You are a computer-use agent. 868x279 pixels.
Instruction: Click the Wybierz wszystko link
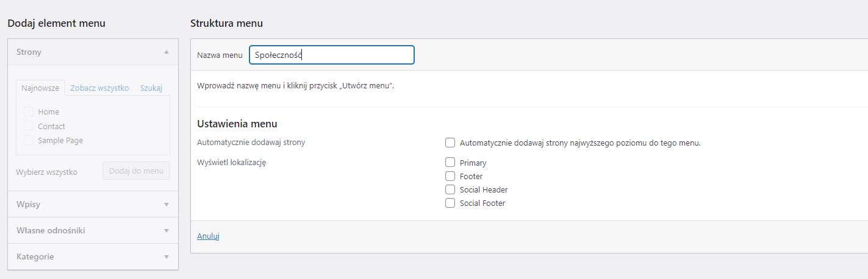pyautogui.click(x=47, y=172)
